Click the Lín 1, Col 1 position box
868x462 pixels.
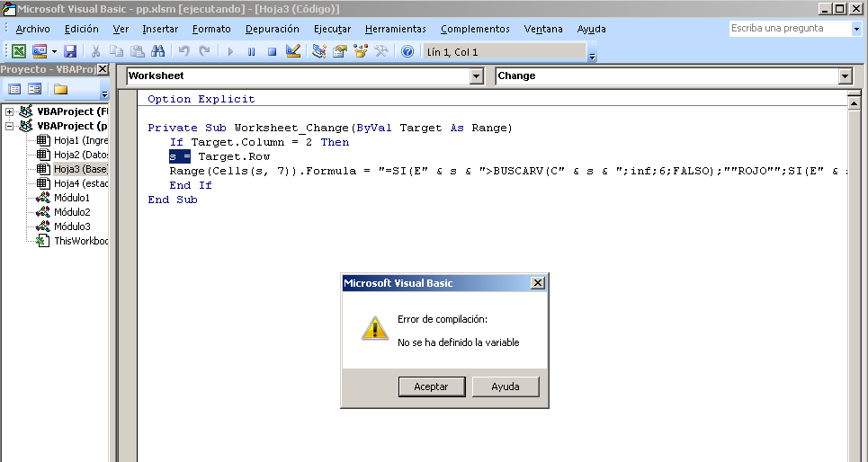pyautogui.click(x=503, y=52)
